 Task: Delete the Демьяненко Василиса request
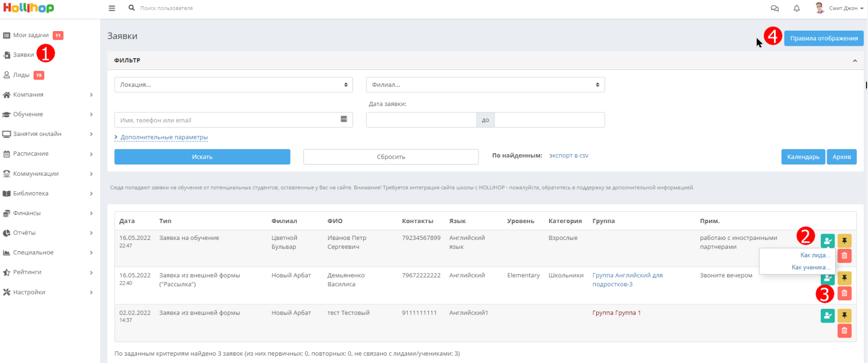click(844, 293)
